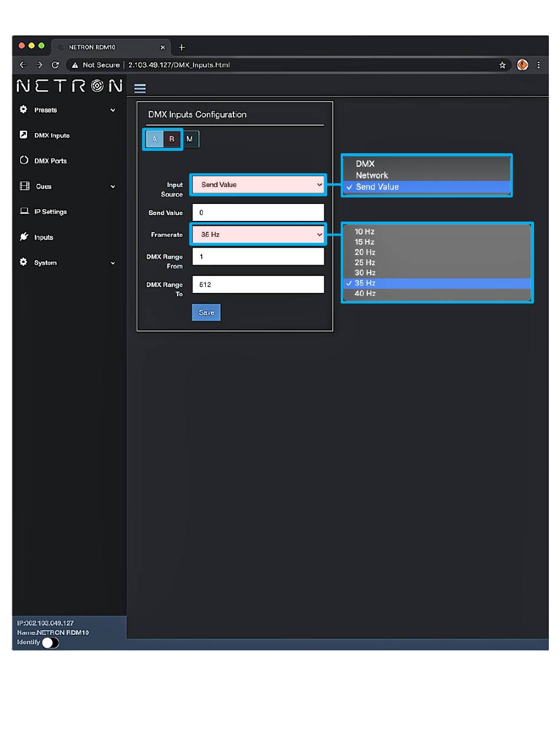The image size is (560, 752).
Task: Click the DMX Range To field
Action: coord(258,284)
